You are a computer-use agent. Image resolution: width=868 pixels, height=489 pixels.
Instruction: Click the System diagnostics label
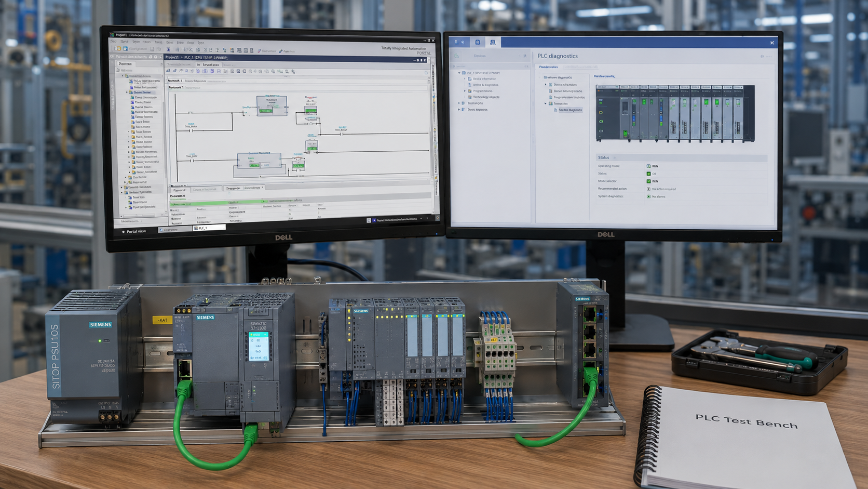[x=611, y=196]
